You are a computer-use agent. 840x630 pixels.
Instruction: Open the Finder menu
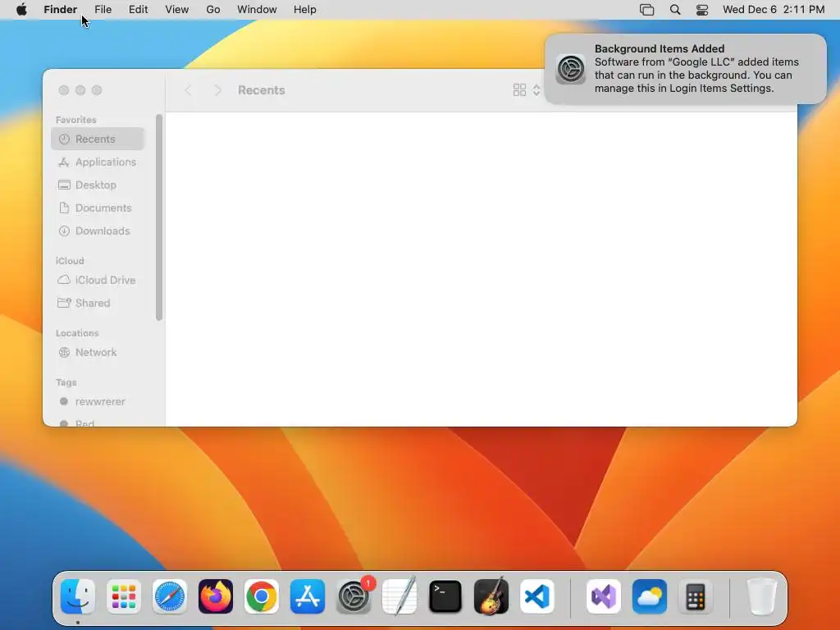61,10
